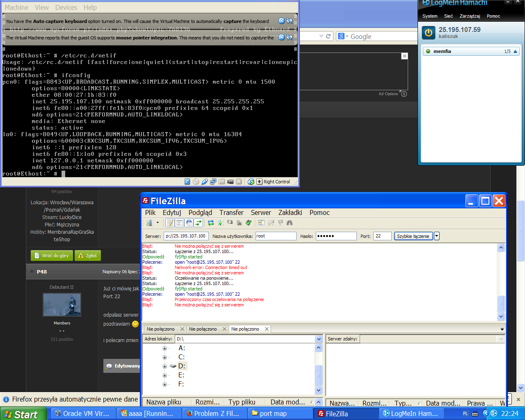The height and width of the screenshot is (420, 525).
Task: Click green status dot of memfia network
Action: [428, 51]
